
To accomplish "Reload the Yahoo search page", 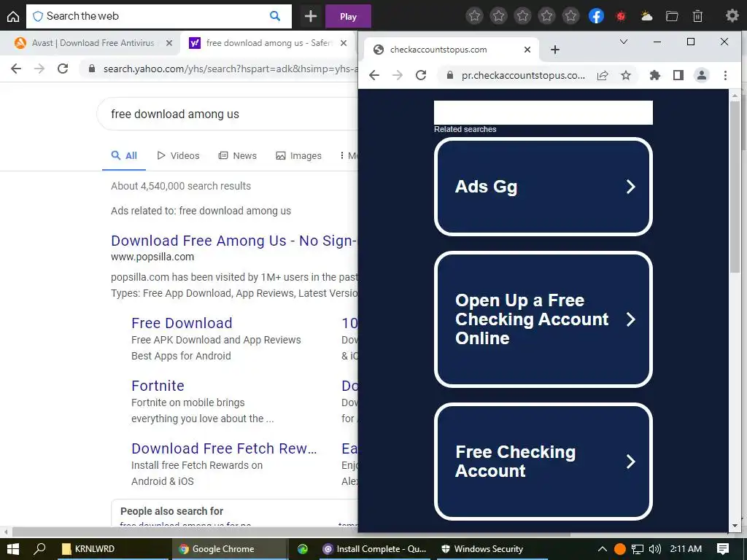I will tap(63, 69).
